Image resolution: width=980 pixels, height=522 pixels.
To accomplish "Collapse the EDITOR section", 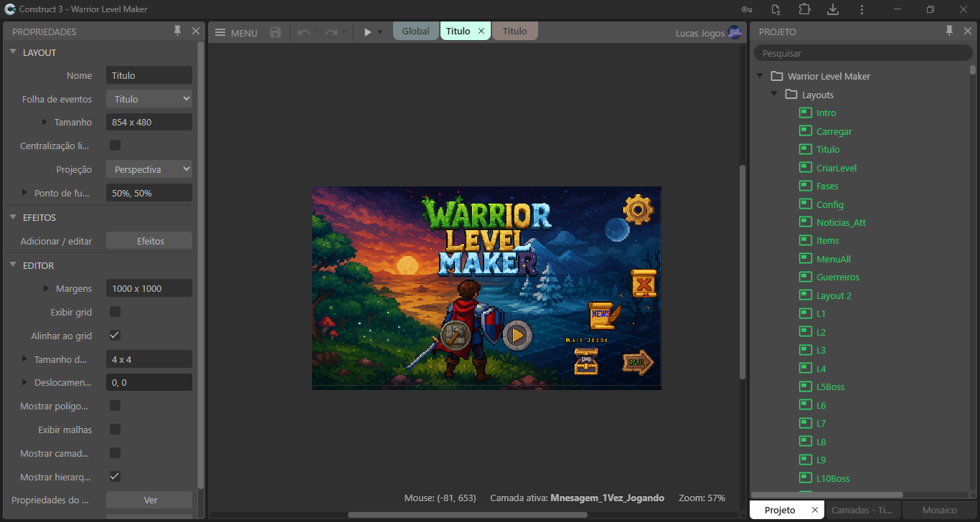I will (14, 265).
